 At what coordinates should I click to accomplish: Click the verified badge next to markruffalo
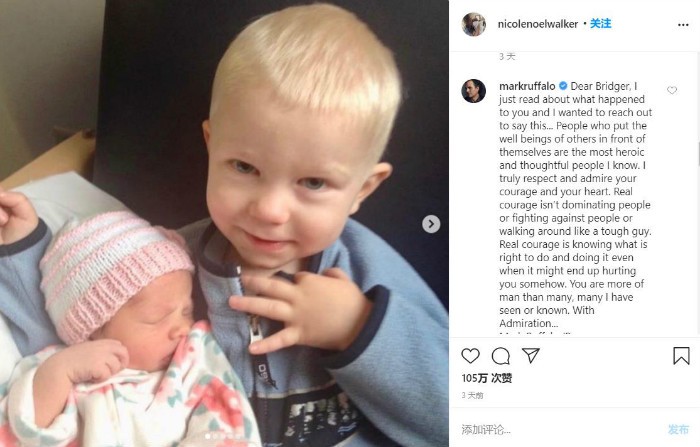coord(563,86)
